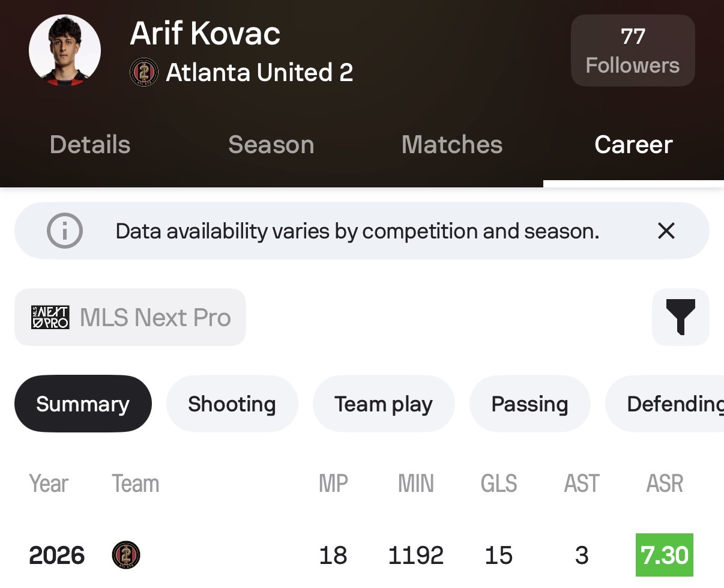Dismiss the data availability notice
This screenshot has width=724, height=588.
pos(666,231)
